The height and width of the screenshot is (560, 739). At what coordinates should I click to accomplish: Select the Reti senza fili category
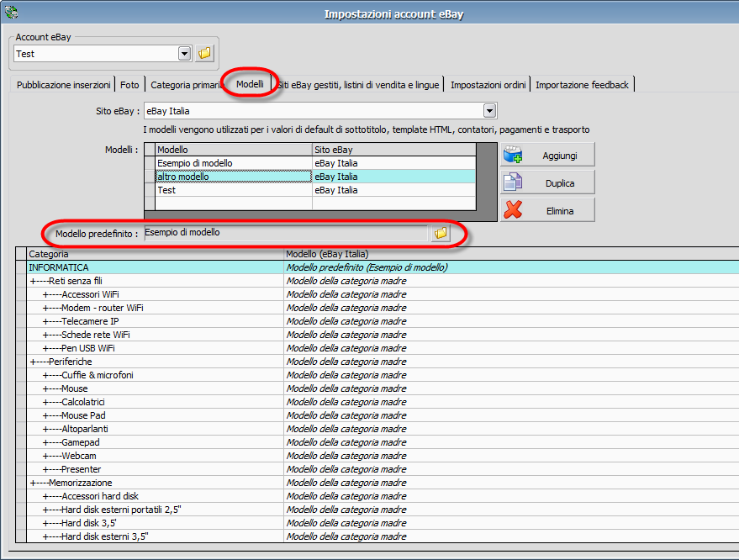pyautogui.click(x=155, y=281)
